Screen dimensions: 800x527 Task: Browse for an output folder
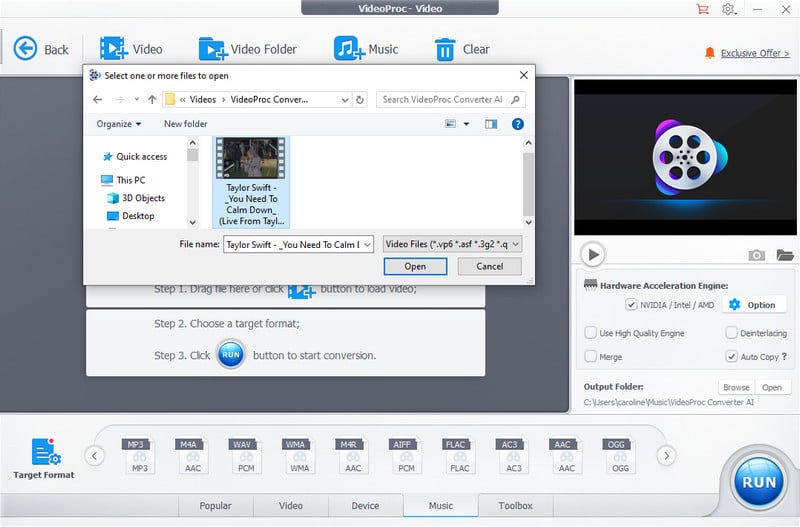coord(736,387)
